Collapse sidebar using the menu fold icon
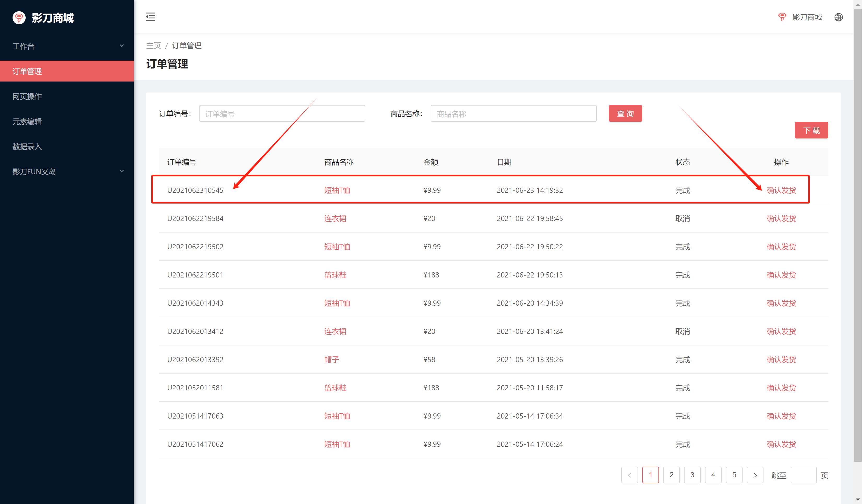The width and height of the screenshot is (862, 504). 150,17
